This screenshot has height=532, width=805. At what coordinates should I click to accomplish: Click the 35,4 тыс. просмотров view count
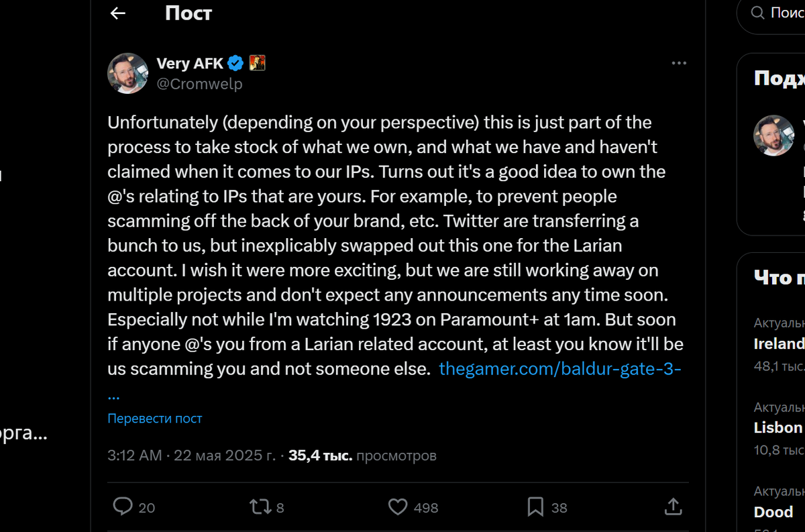pos(362,456)
